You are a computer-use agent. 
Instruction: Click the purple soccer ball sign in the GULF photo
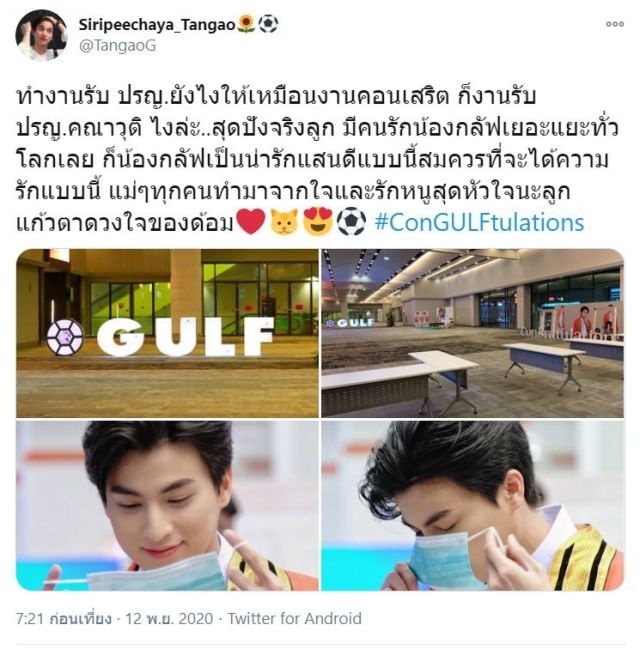click(x=65, y=337)
